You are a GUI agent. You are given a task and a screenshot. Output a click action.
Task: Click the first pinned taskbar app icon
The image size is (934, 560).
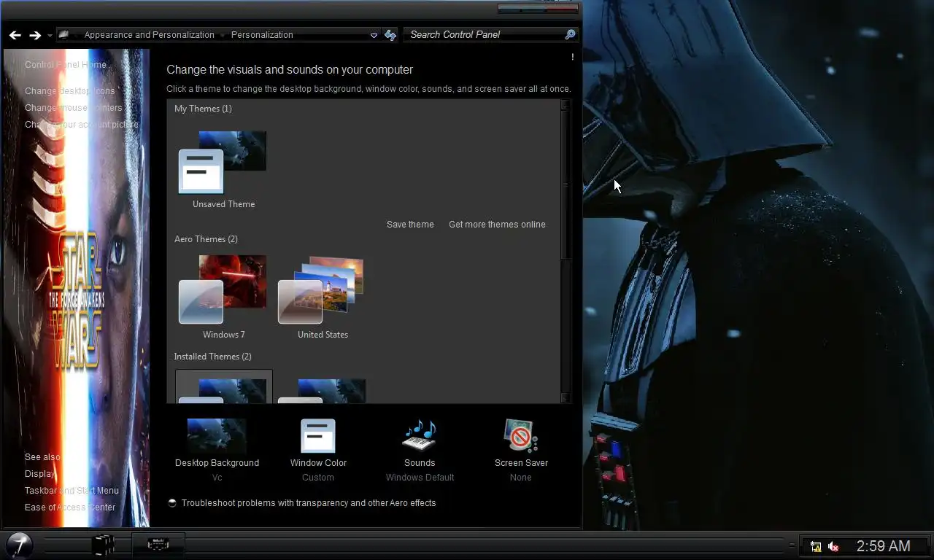coord(103,545)
